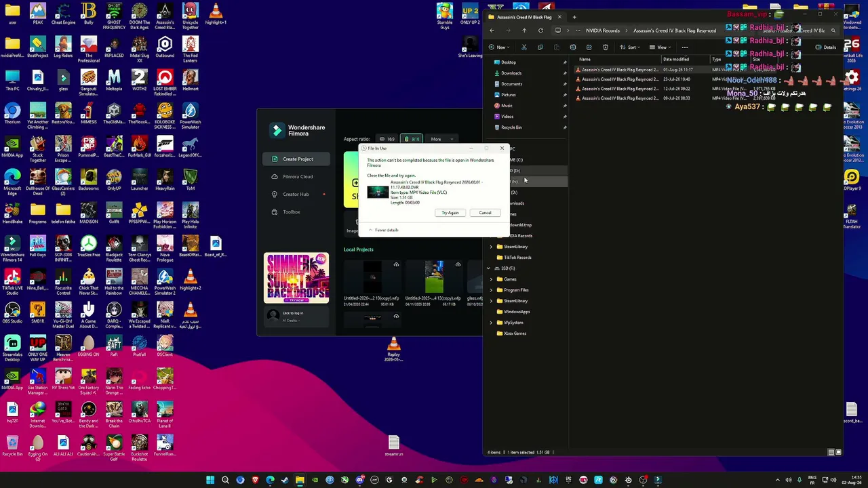This screenshot has height=488, width=868.
Task: Expand the Games folder under SSD (F:)
Action: (x=491, y=279)
